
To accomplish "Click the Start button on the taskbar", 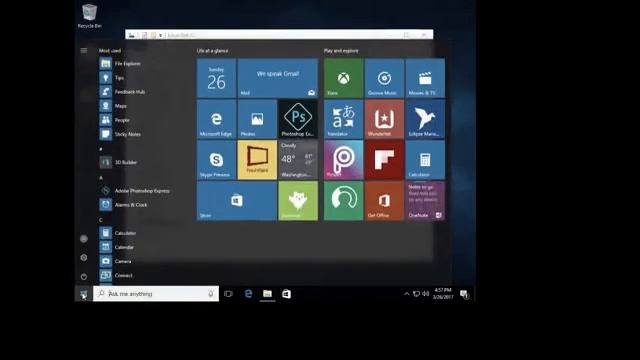I will pos(84,294).
